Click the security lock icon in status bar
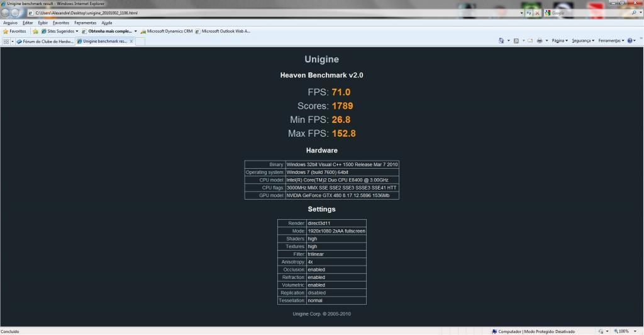Viewport: 644px width, 335px height. click(601, 331)
